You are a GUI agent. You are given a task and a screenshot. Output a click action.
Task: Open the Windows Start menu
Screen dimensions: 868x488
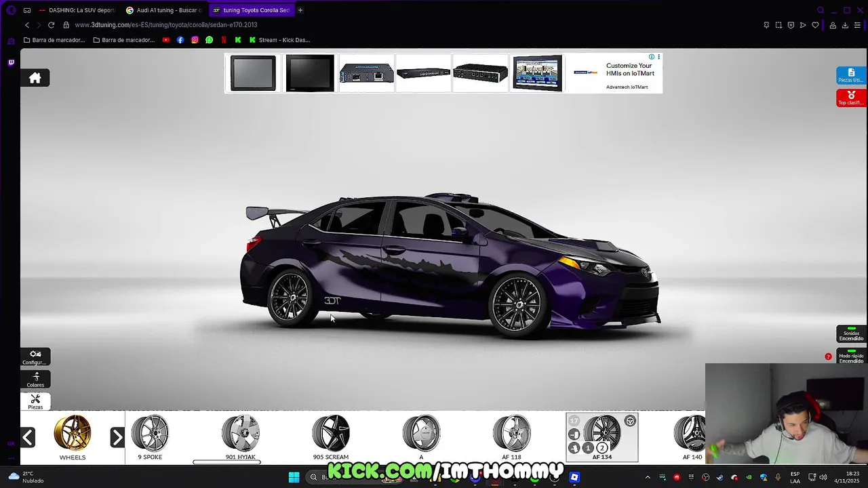(x=294, y=477)
